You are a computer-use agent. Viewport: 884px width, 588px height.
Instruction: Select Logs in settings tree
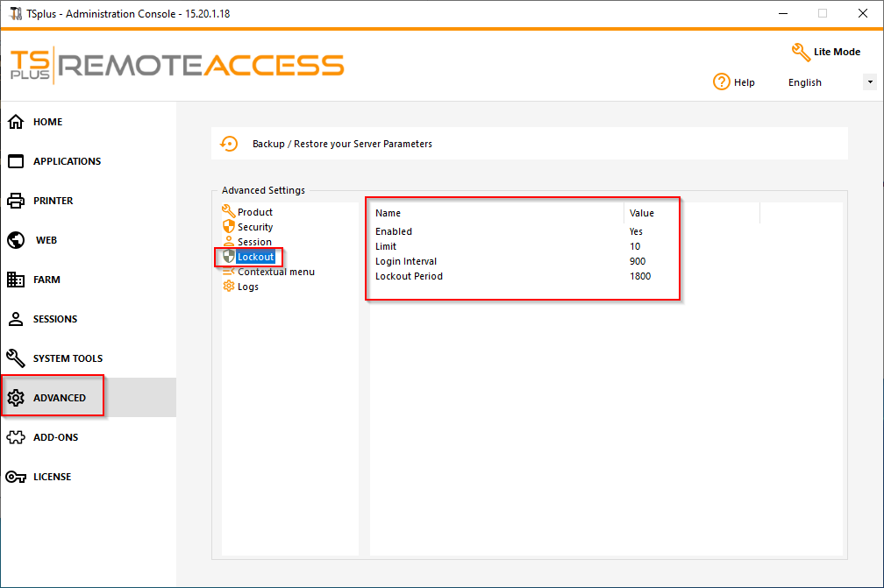[x=247, y=287]
